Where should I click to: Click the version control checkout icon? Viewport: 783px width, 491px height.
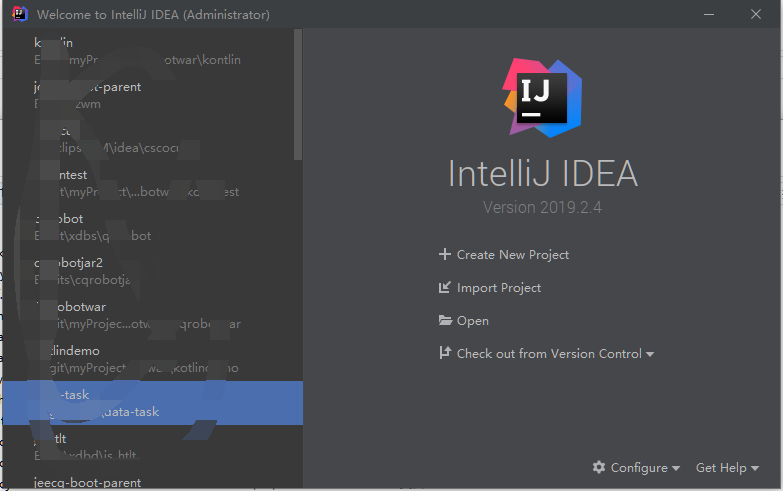(x=445, y=353)
